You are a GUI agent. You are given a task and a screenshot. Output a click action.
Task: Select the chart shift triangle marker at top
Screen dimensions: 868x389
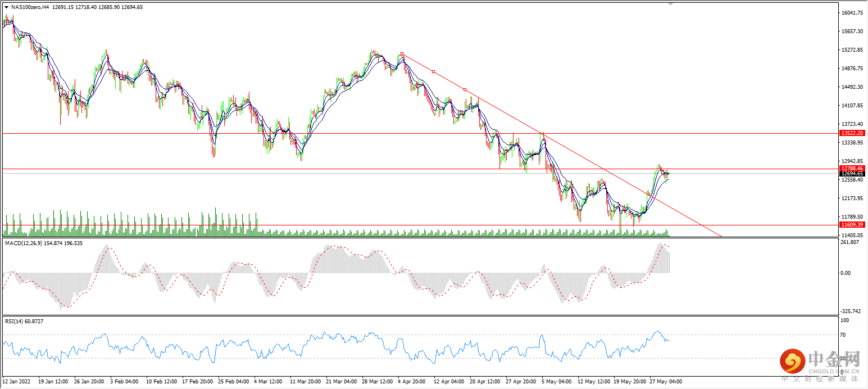670,3
